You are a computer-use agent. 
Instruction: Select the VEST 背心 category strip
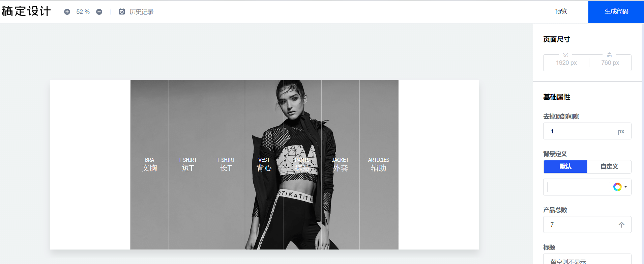(264, 164)
